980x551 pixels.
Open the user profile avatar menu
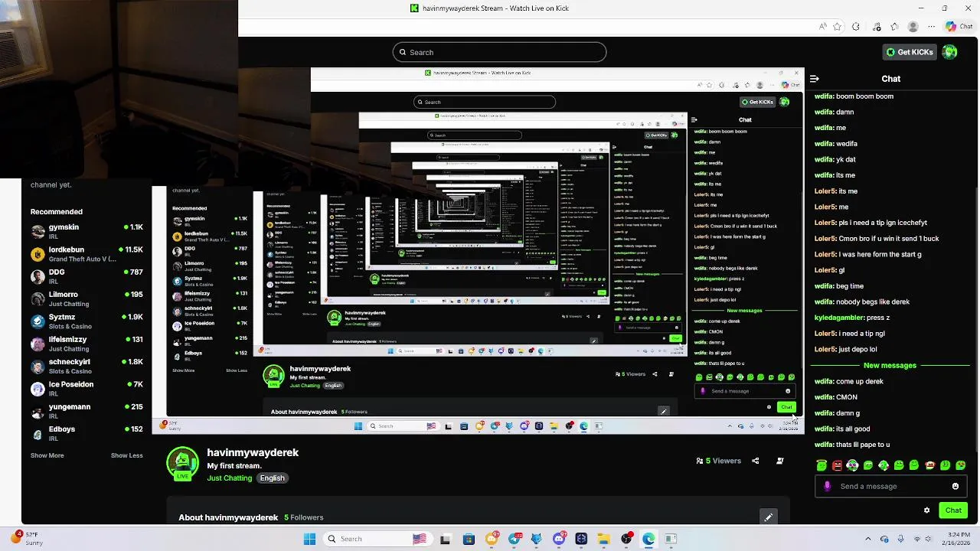click(949, 52)
